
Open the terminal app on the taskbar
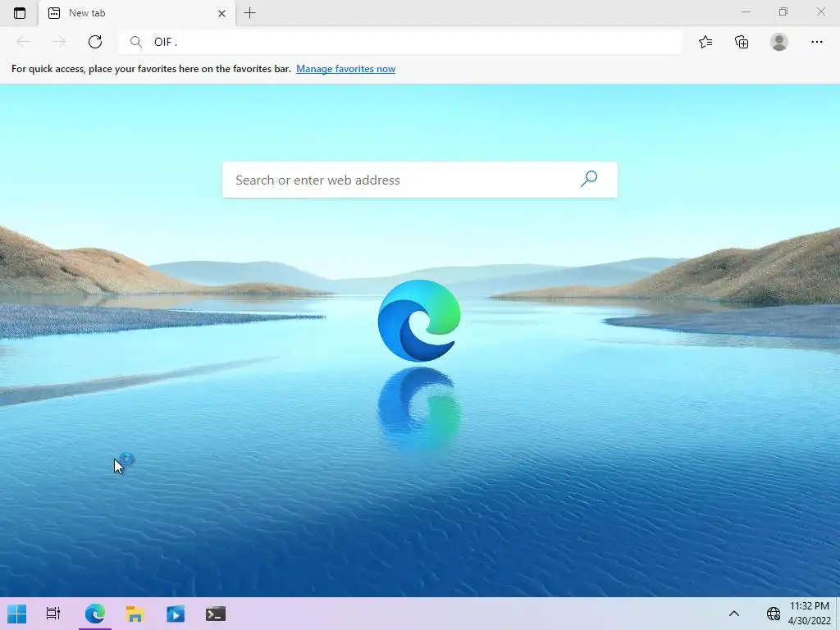(x=216, y=614)
